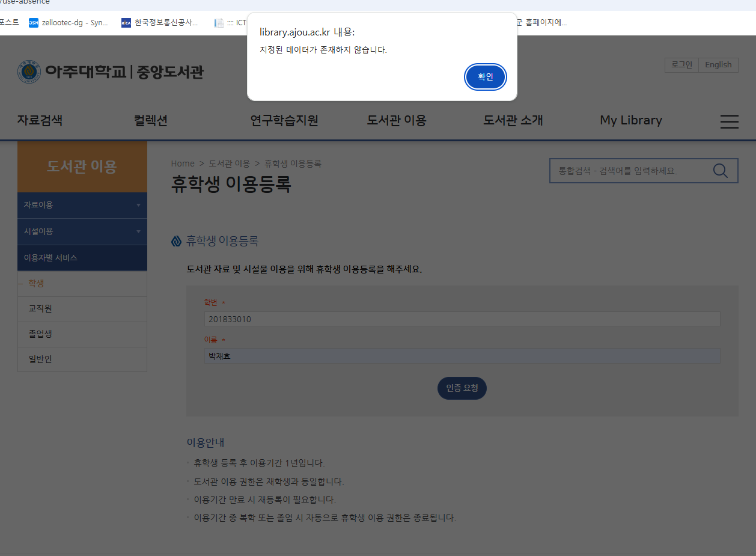Image resolution: width=756 pixels, height=556 pixels.
Task: Click the 학번 input field
Action: (x=462, y=319)
